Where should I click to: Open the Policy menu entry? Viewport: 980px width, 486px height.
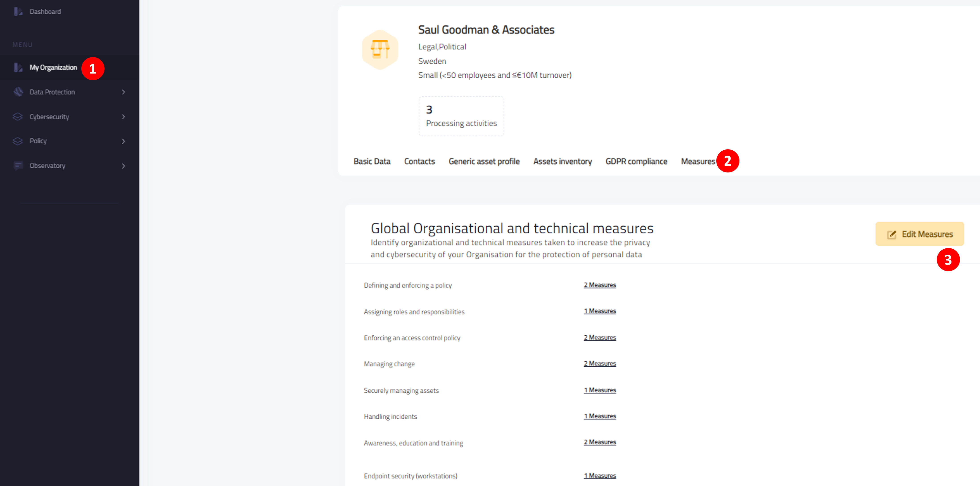pyautogui.click(x=38, y=141)
